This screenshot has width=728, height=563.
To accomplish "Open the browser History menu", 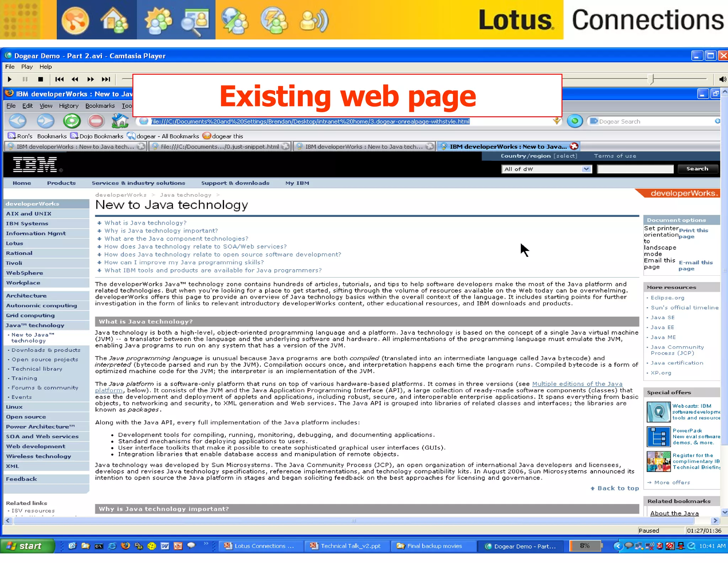I will (x=69, y=106).
